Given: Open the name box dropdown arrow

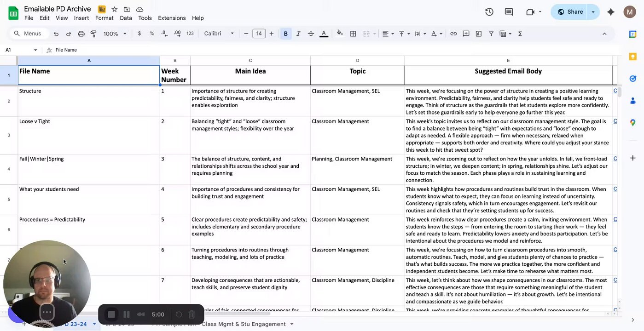Looking at the screenshot, I should click(35, 50).
